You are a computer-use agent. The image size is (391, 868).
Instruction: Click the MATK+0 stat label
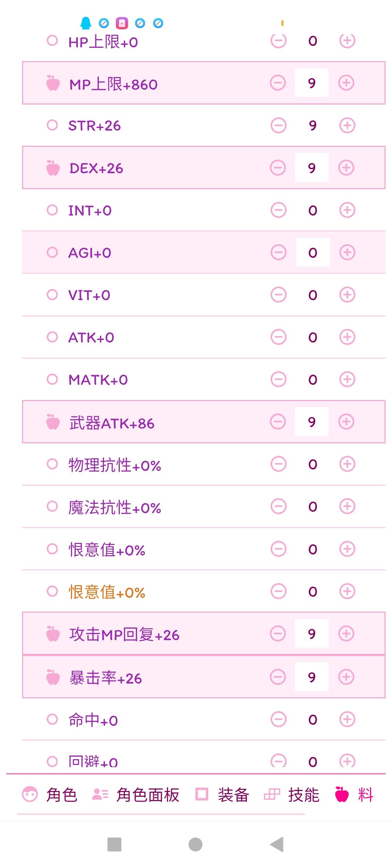(x=98, y=380)
